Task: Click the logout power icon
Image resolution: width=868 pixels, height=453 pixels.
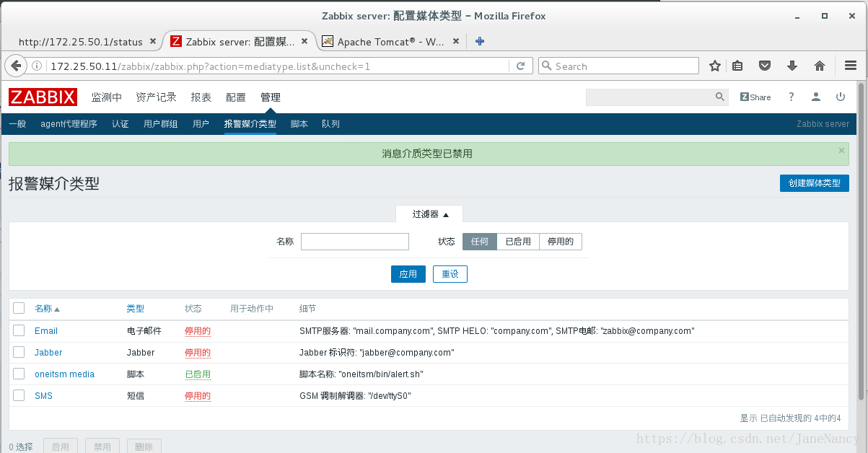Action: (x=841, y=97)
